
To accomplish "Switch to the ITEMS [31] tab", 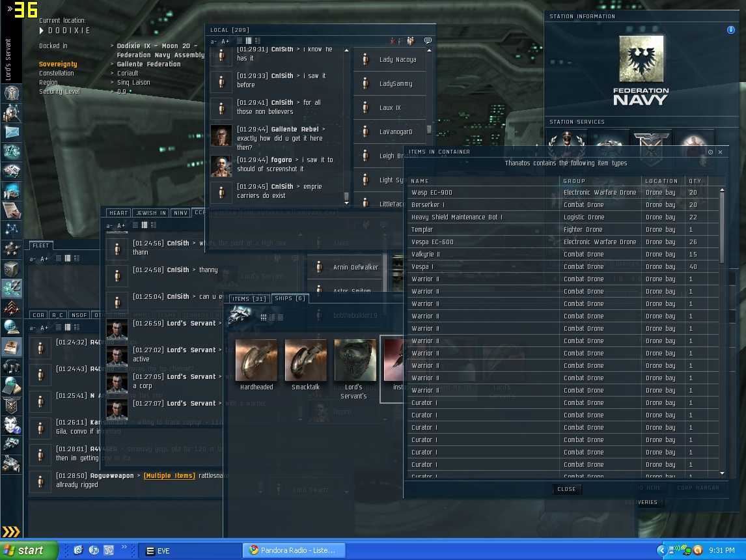I will pos(249,299).
